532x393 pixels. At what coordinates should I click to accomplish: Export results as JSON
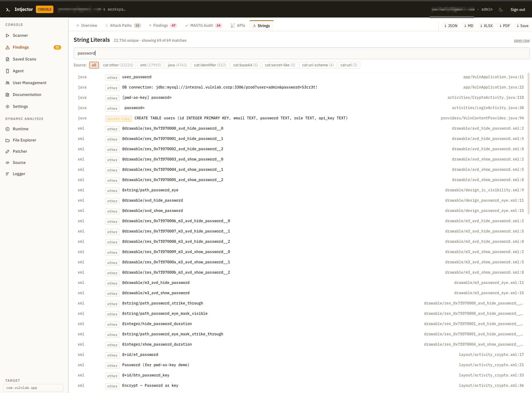[x=451, y=26]
